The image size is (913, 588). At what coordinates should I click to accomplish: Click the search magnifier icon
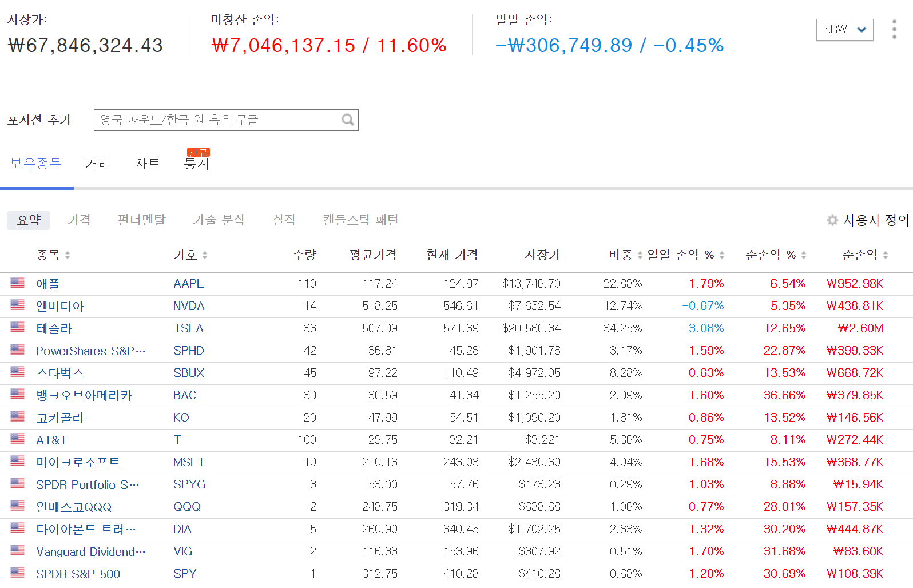tap(348, 120)
